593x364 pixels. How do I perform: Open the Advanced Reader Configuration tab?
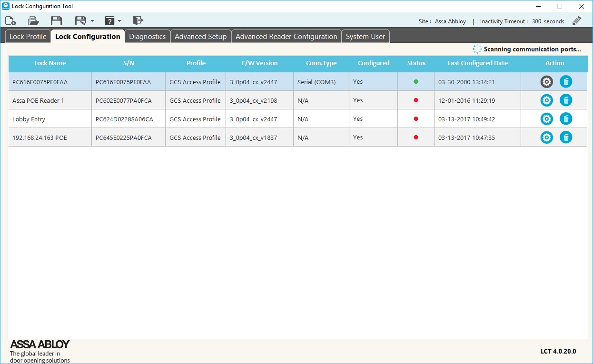(286, 36)
